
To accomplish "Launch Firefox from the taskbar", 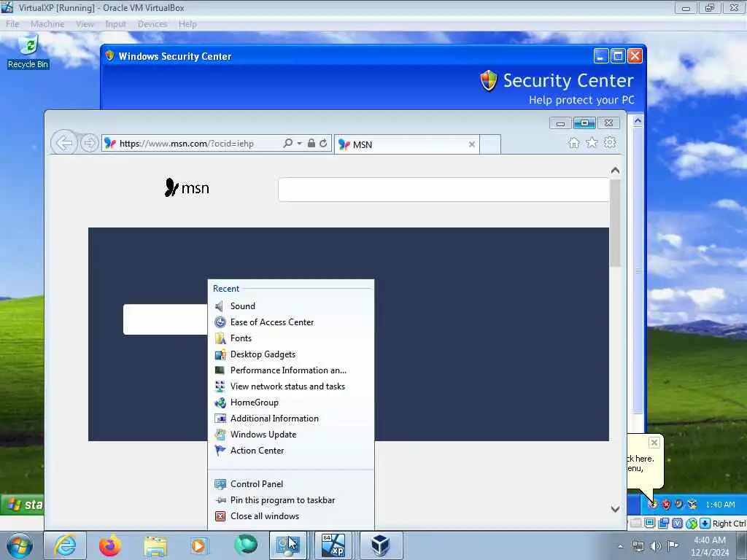I will tap(110, 545).
